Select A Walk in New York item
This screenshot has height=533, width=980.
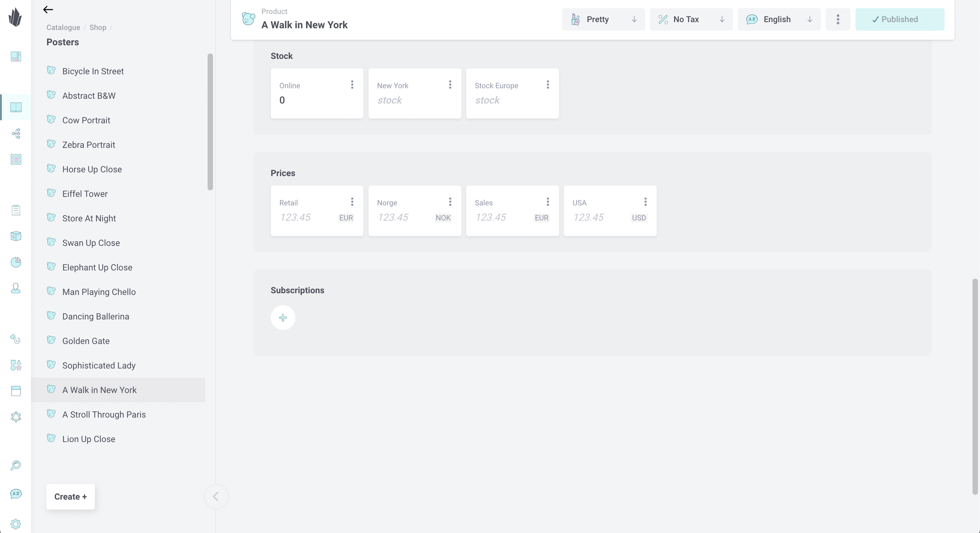118,390
